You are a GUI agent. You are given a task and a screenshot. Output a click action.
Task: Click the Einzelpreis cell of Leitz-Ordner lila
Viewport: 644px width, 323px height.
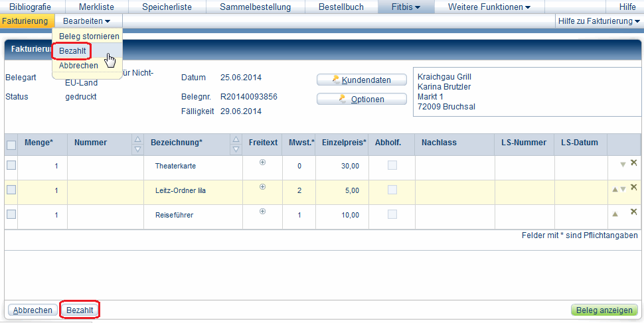pyautogui.click(x=342, y=190)
